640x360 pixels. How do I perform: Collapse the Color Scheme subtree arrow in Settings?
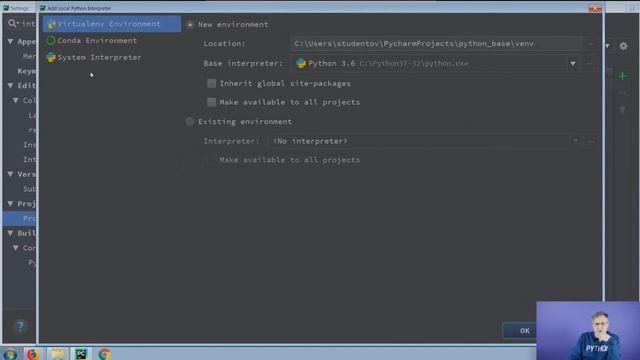pos(16,100)
